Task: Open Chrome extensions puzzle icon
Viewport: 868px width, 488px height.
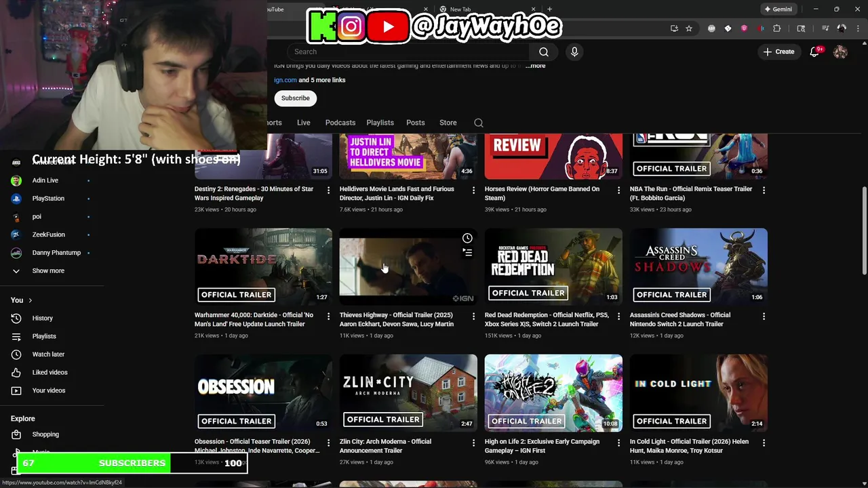Action: pyautogui.click(x=777, y=28)
